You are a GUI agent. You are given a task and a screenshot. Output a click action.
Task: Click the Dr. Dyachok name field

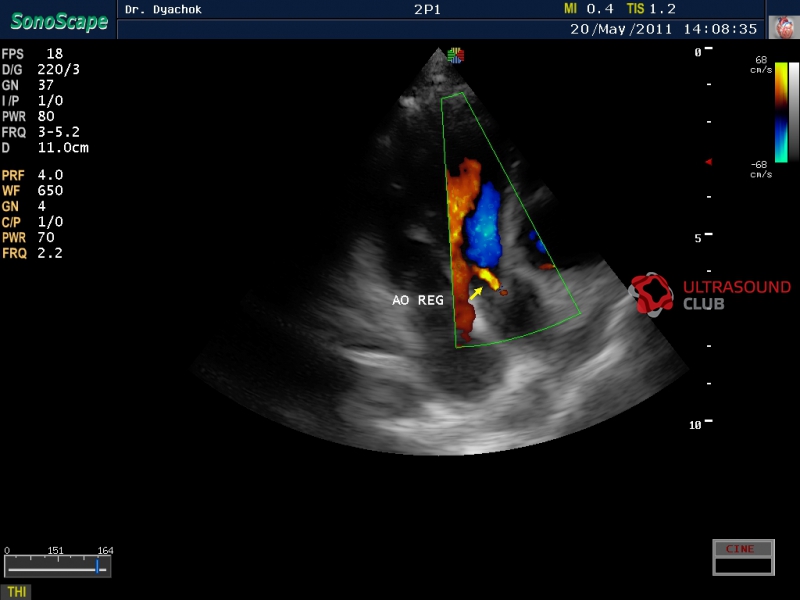[163, 9]
